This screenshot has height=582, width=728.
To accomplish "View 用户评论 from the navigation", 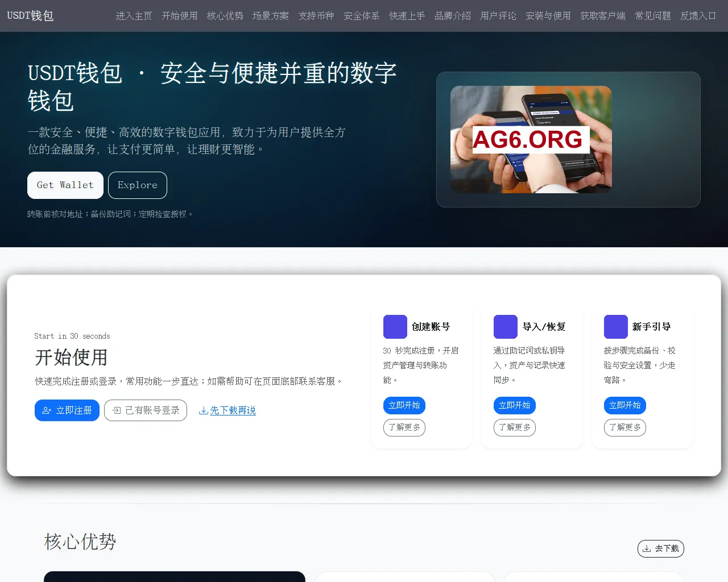I will (x=498, y=16).
